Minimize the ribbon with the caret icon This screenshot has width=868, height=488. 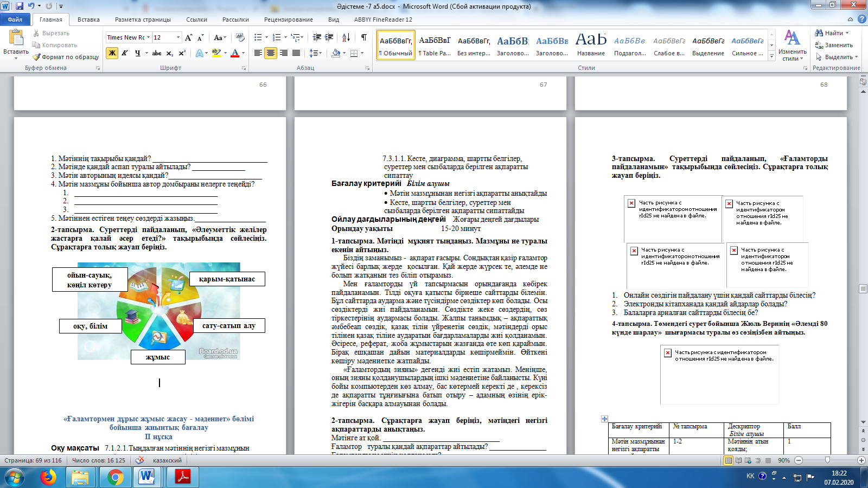click(850, 20)
